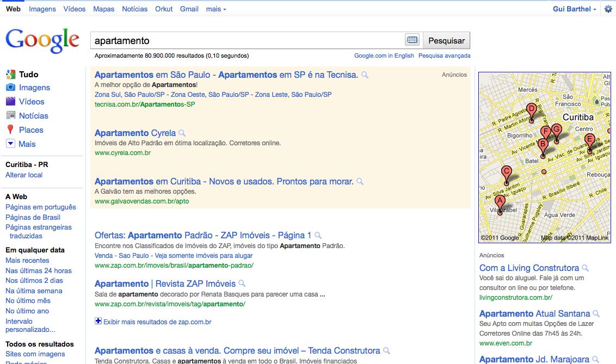The width and height of the screenshot is (616, 364).
Task: Open Gui Barthel account dropdown
Action: click(574, 9)
